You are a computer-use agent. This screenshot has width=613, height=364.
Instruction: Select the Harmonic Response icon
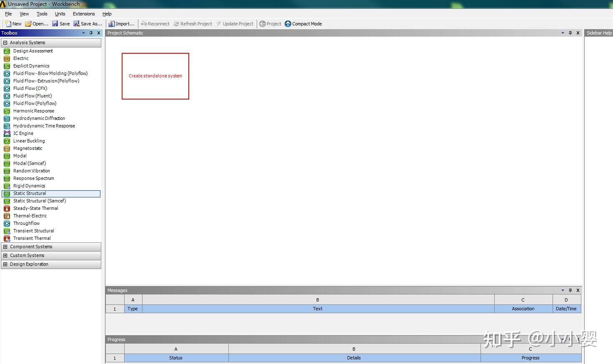[x=7, y=111]
